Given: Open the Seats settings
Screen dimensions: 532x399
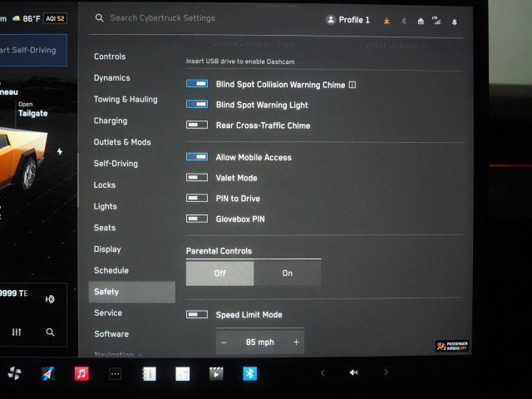Looking at the screenshot, I should point(105,228).
